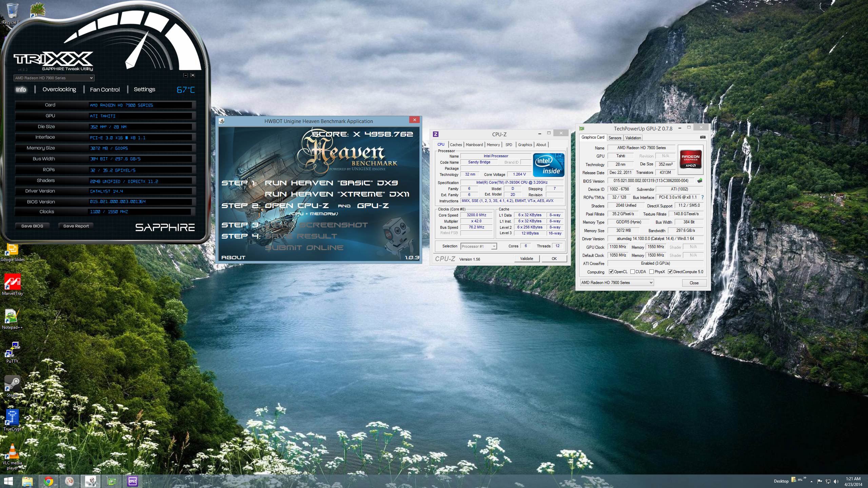This screenshot has height=488, width=868.
Task: Click the GPU-Z BIOS save chip icon
Action: click(x=699, y=181)
